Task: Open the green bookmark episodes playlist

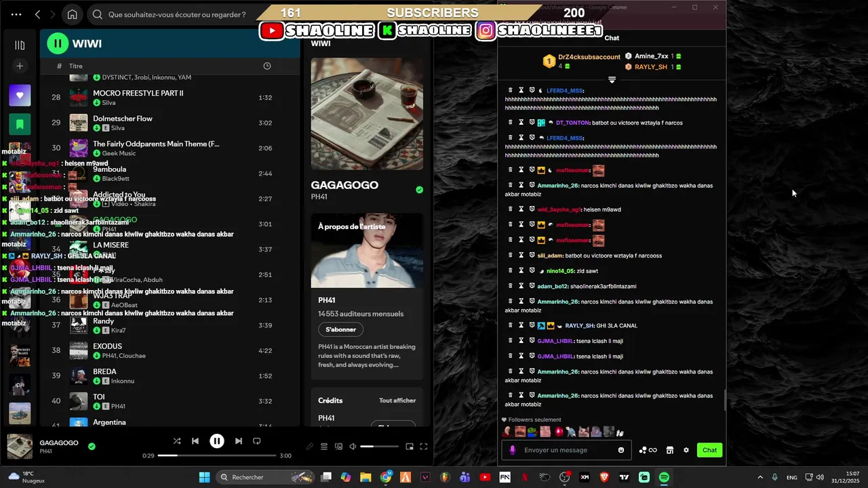Action: click(x=20, y=124)
